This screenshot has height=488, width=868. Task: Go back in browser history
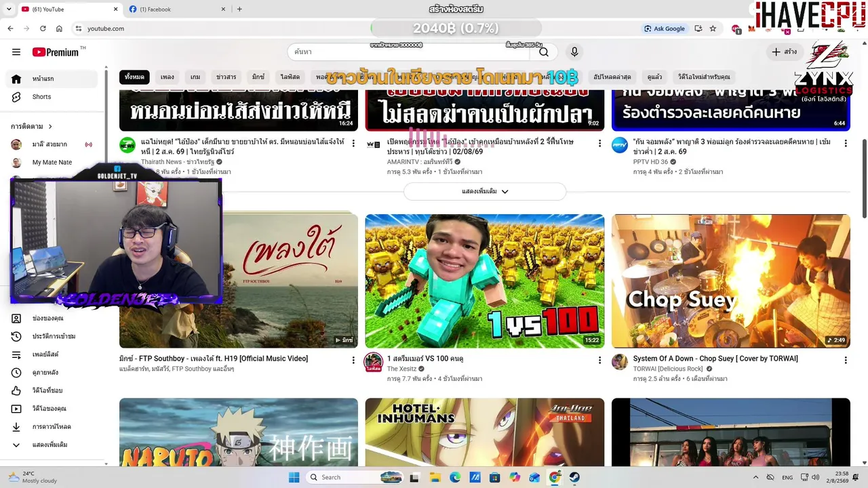[x=10, y=28]
